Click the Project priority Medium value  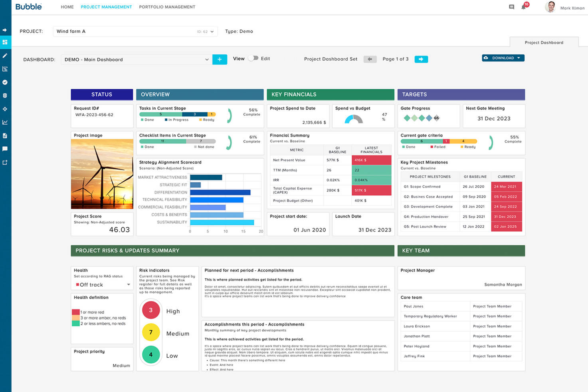pos(121,366)
